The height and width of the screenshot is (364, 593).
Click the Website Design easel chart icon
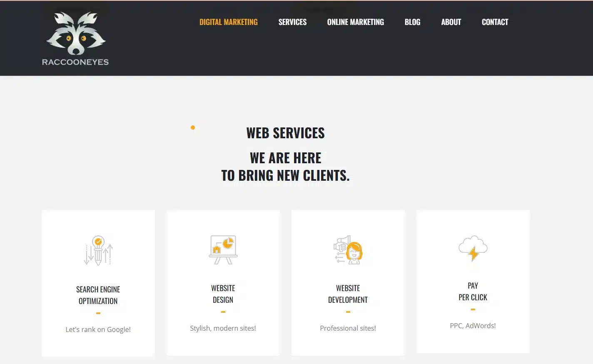[x=223, y=249]
